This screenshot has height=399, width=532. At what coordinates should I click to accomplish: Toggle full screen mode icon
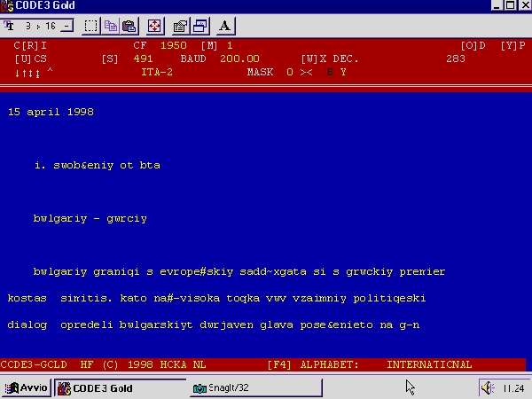154,26
